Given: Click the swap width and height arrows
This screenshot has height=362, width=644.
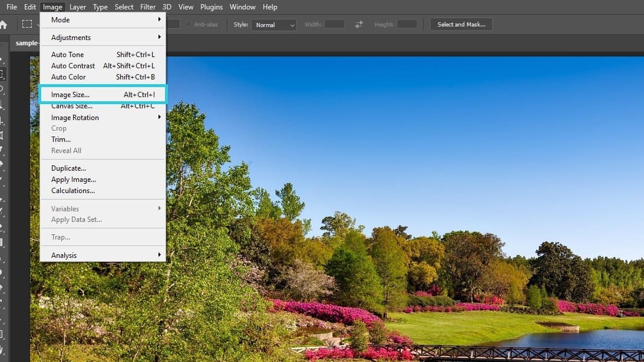Looking at the screenshot, I should (358, 24).
